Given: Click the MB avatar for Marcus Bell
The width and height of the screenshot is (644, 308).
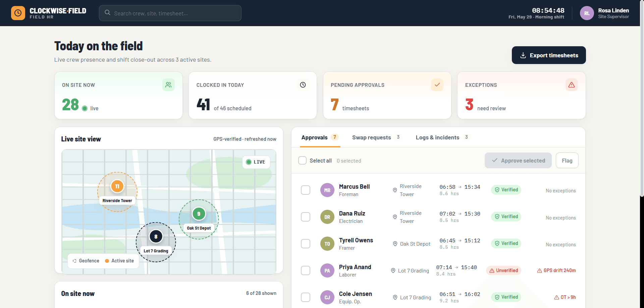Looking at the screenshot, I should coord(327,190).
